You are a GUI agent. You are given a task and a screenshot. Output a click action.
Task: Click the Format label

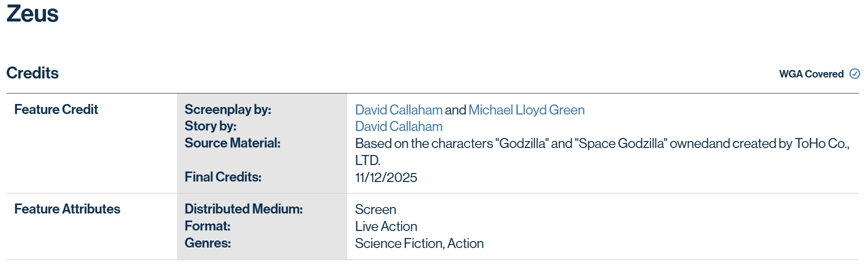(207, 226)
